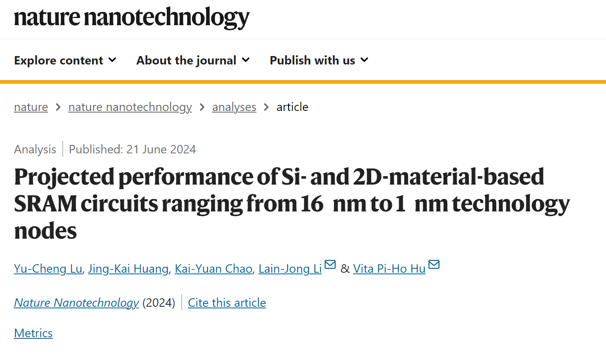The height and width of the screenshot is (364, 606).
Task: Open the Metrics link
Action: pyautogui.click(x=33, y=333)
